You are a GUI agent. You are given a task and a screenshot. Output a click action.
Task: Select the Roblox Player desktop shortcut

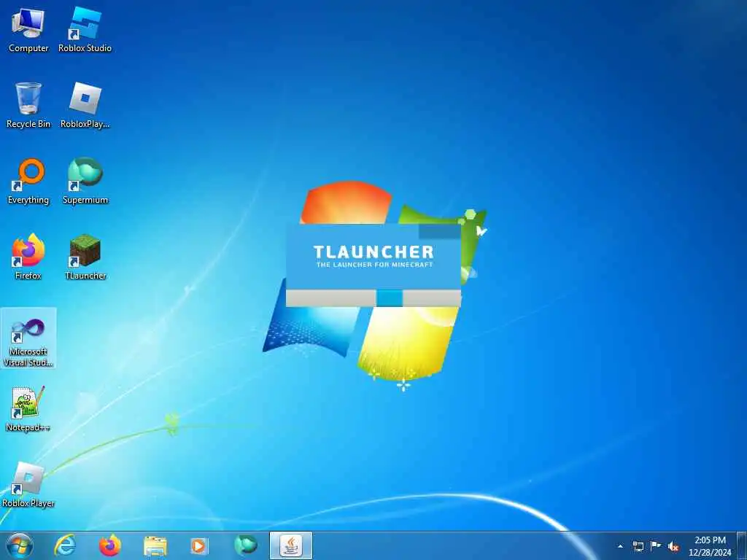pyautogui.click(x=28, y=485)
